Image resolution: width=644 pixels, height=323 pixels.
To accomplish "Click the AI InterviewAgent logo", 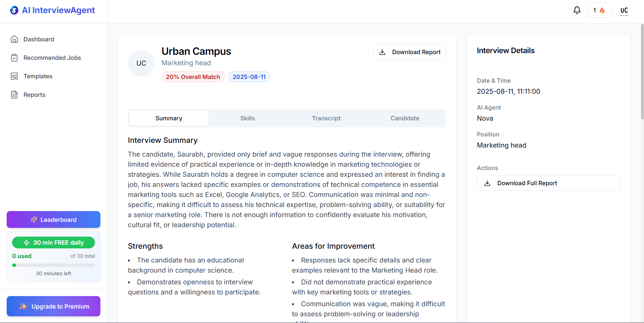I will coord(53,10).
